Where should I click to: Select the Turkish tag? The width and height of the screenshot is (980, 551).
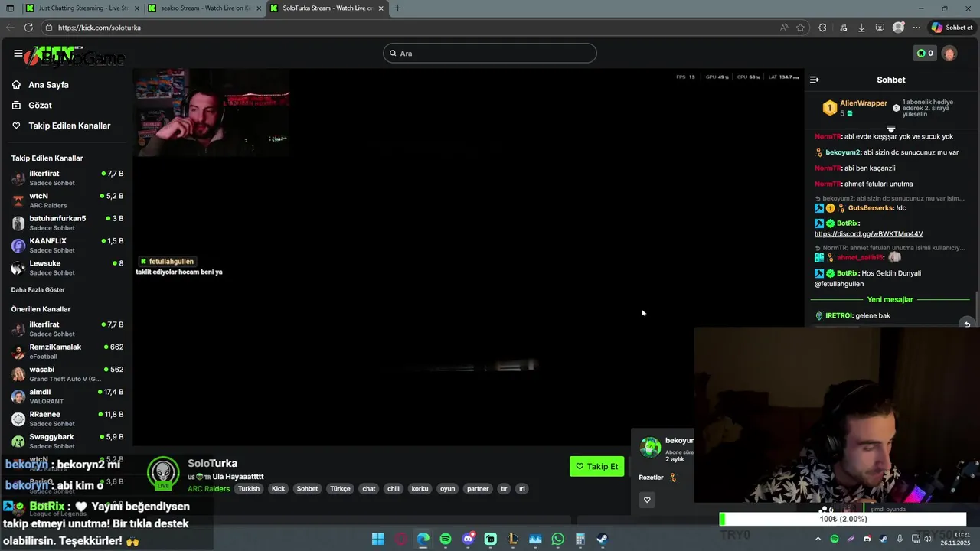point(248,489)
